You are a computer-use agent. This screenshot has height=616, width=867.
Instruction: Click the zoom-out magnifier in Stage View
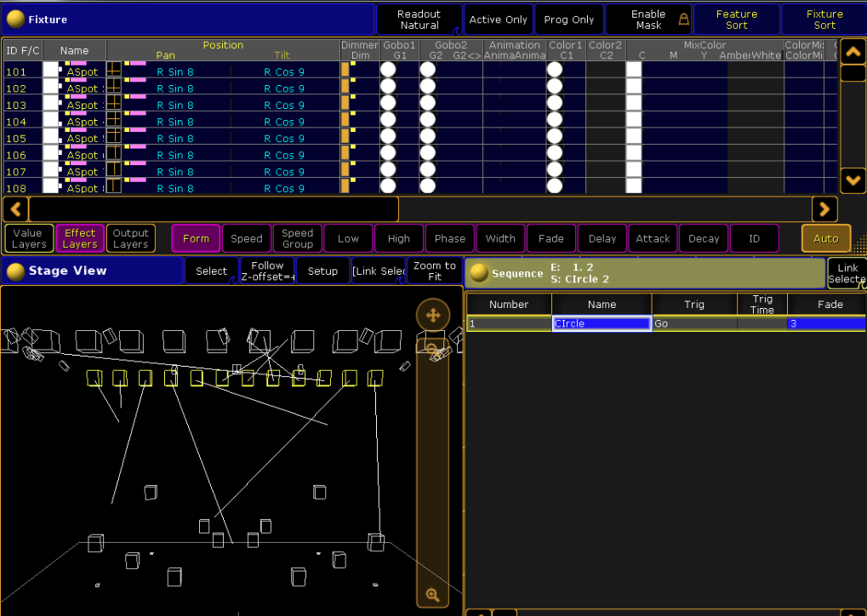[432, 350]
